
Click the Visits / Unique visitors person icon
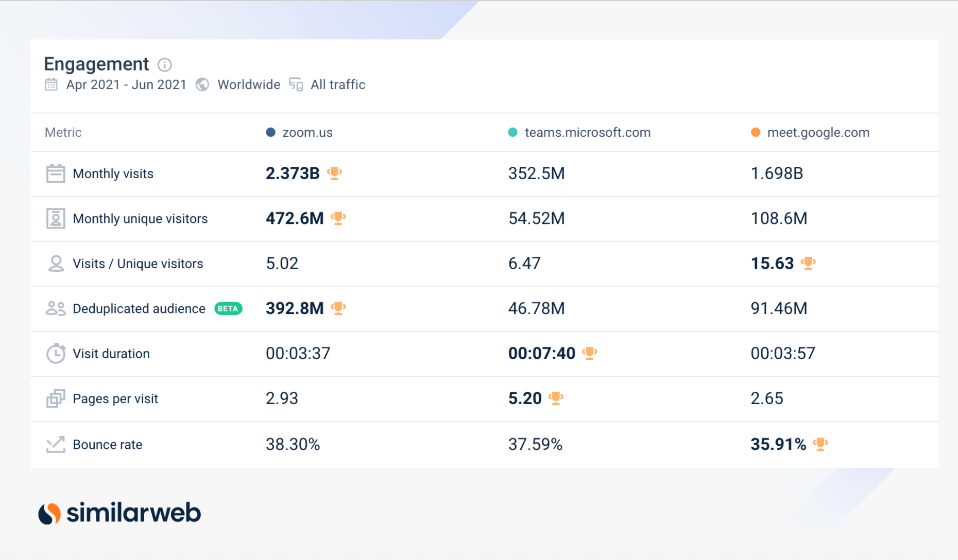56,264
